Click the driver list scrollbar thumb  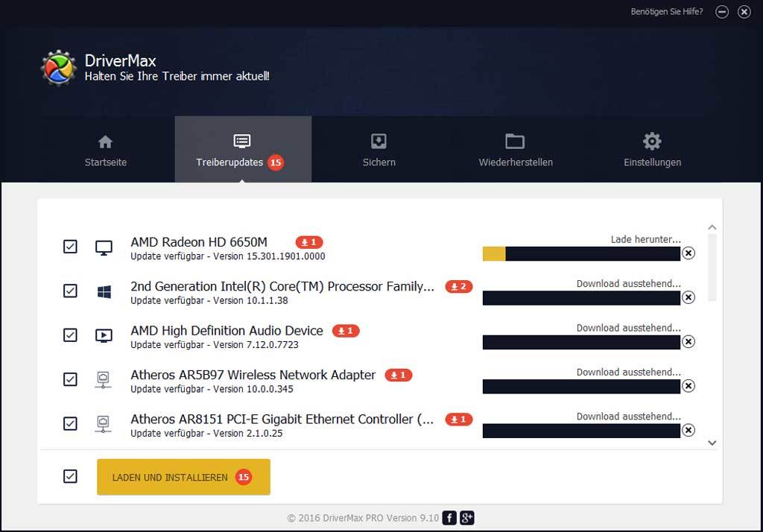pos(712,267)
